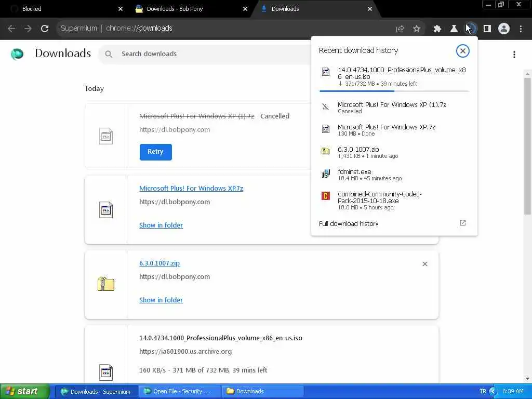Screen dimensions: 532x399
Task: Open the flask experiments icon
Action: click(x=454, y=29)
